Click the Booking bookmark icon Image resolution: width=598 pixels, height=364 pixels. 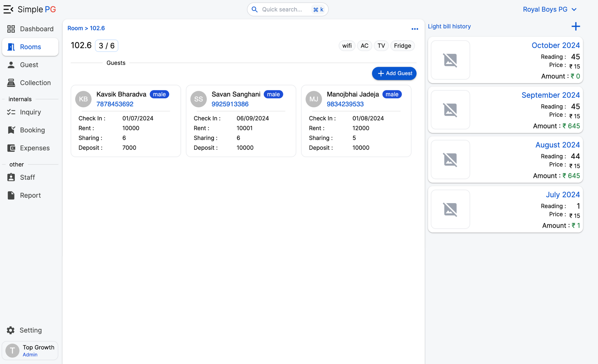pos(11,130)
